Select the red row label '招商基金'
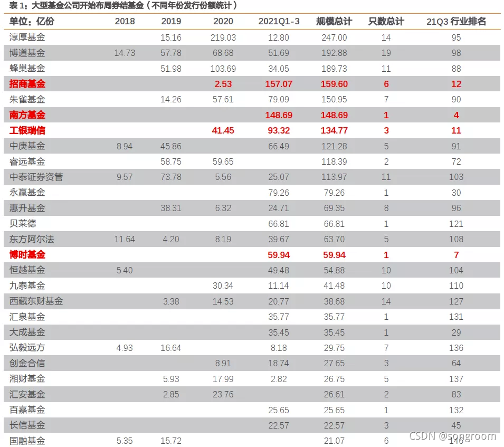This screenshot has width=504, height=447. 27,84
